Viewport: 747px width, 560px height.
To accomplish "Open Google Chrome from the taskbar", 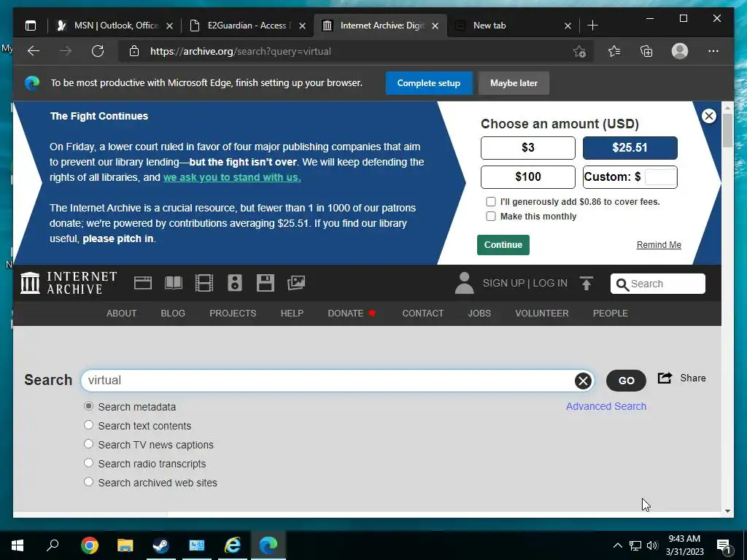I will [x=90, y=545].
